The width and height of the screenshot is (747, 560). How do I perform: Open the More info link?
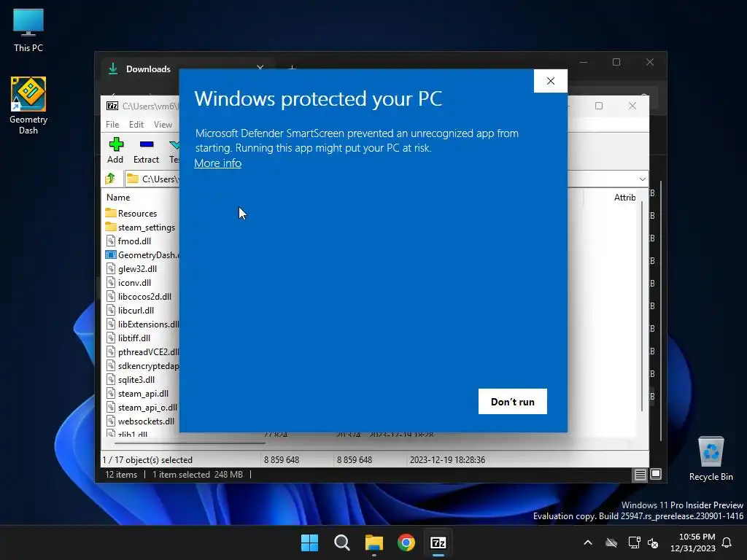click(217, 163)
